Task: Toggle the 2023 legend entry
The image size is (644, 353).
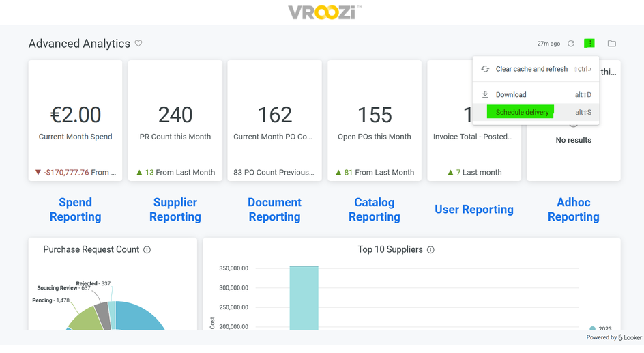Action: pyautogui.click(x=601, y=328)
